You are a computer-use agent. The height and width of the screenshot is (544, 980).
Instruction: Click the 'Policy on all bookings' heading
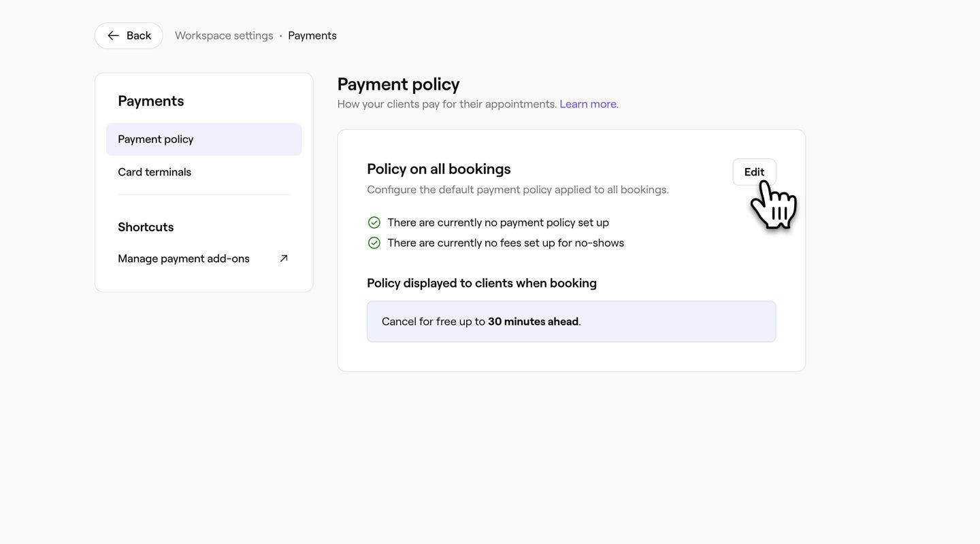[x=439, y=169]
